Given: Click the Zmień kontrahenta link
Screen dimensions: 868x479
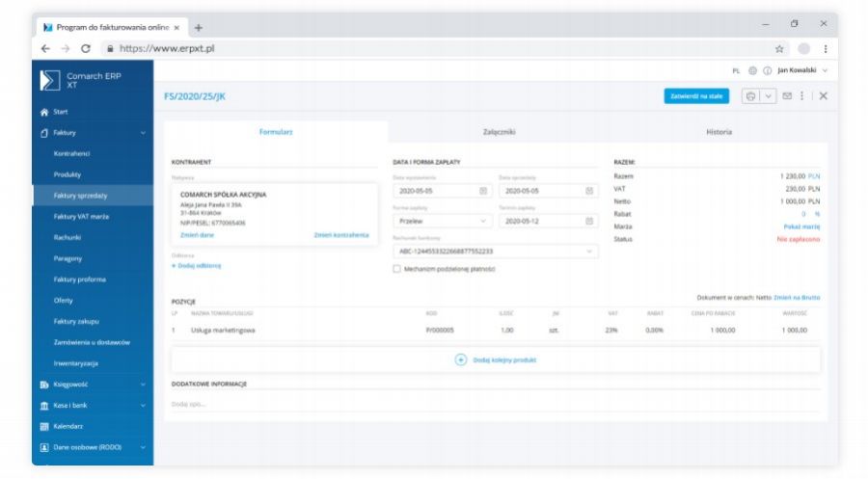Looking at the screenshot, I should (340, 235).
